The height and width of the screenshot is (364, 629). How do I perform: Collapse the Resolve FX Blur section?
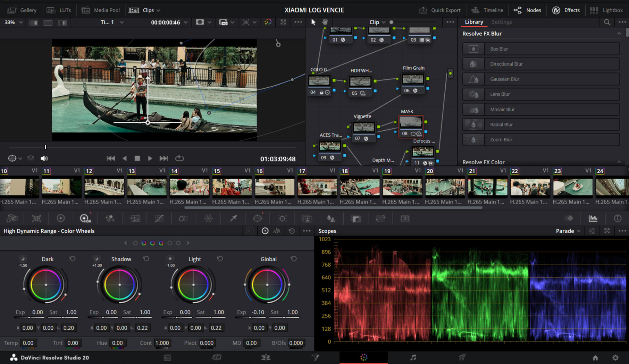619,34
